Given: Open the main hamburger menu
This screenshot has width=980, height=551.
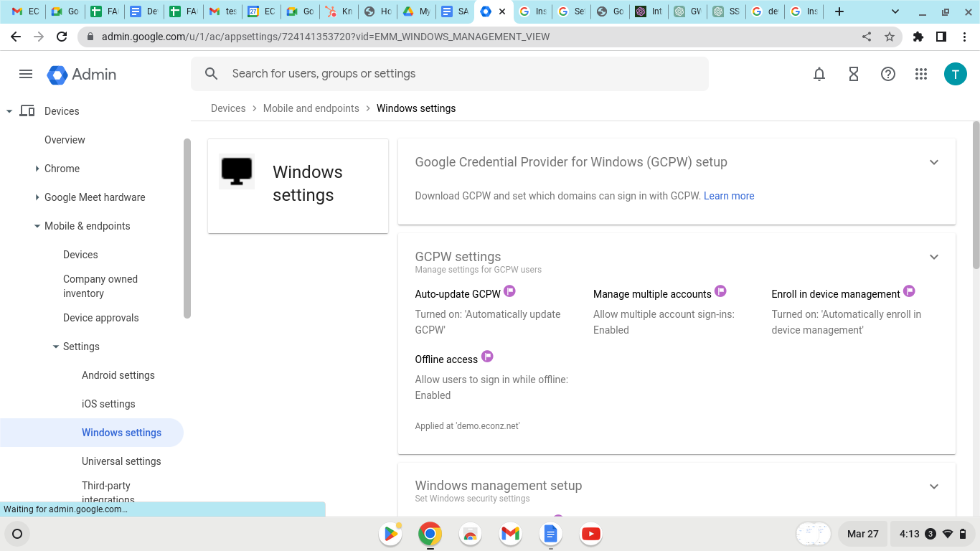Looking at the screenshot, I should click(x=26, y=74).
